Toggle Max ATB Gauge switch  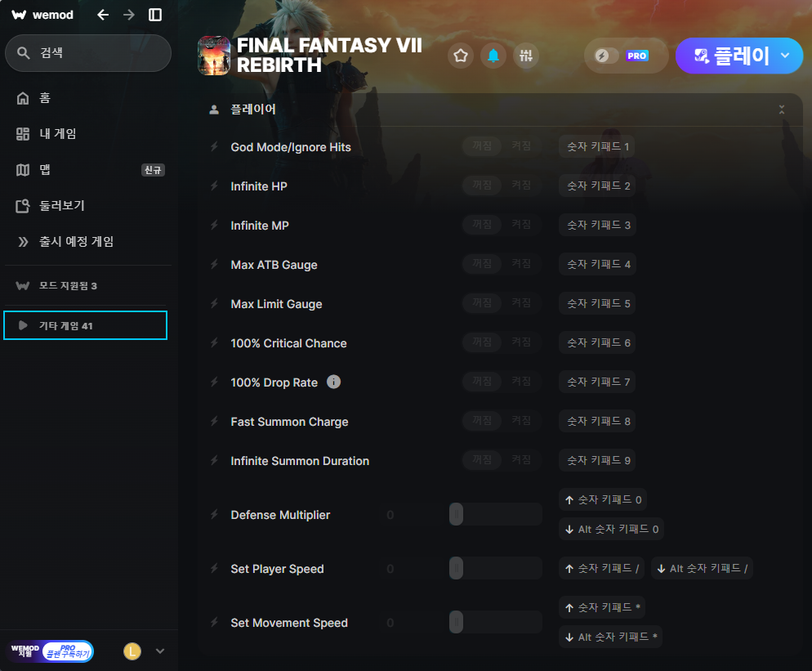click(x=502, y=264)
